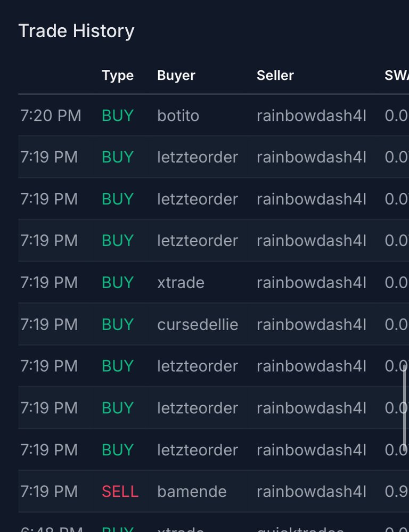Click seller rainbowdash4l in botito's row
Viewport: 409px width, 532px height.
[311, 116]
